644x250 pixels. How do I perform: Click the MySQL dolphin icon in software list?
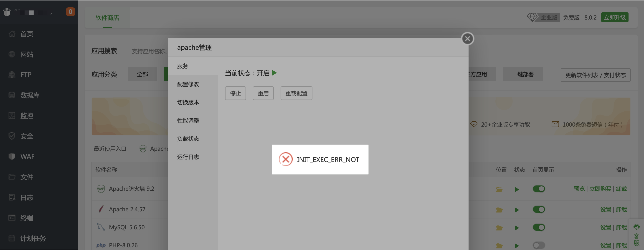pos(101,227)
